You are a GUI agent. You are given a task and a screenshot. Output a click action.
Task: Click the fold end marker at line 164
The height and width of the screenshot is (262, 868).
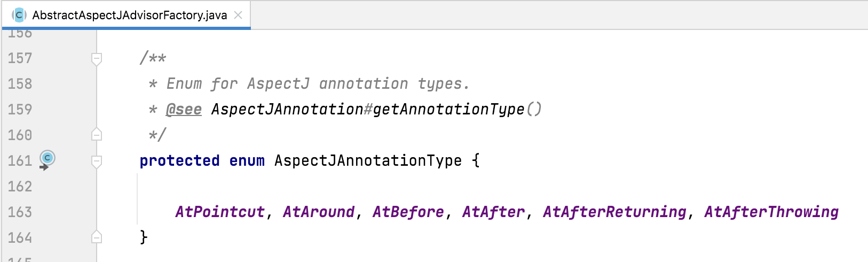(x=97, y=237)
